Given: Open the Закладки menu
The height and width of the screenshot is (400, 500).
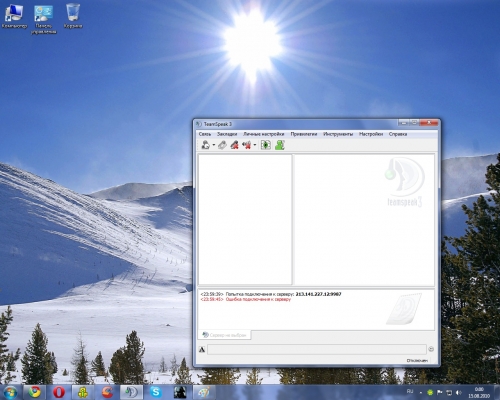Looking at the screenshot, I should click(x=227, y=134).
